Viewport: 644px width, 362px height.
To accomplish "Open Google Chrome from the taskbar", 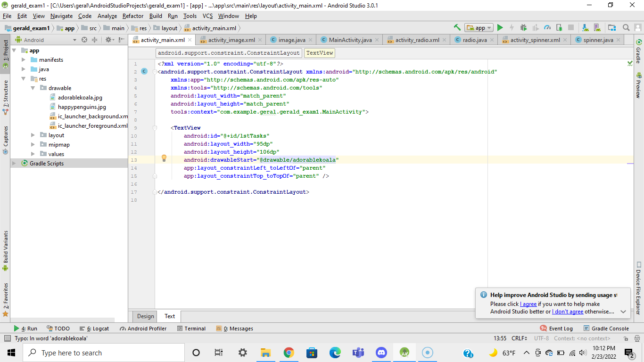I will click(x=289, y=353).
